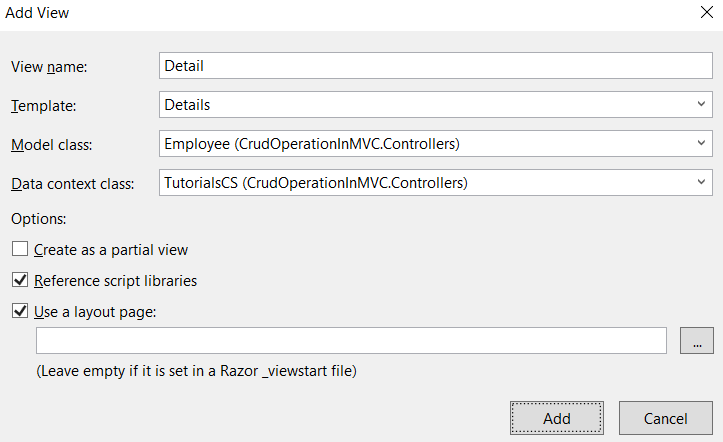Open the Model class dropdown arrow
This screenshot has height=442, width=723.
tap(701, 143)
